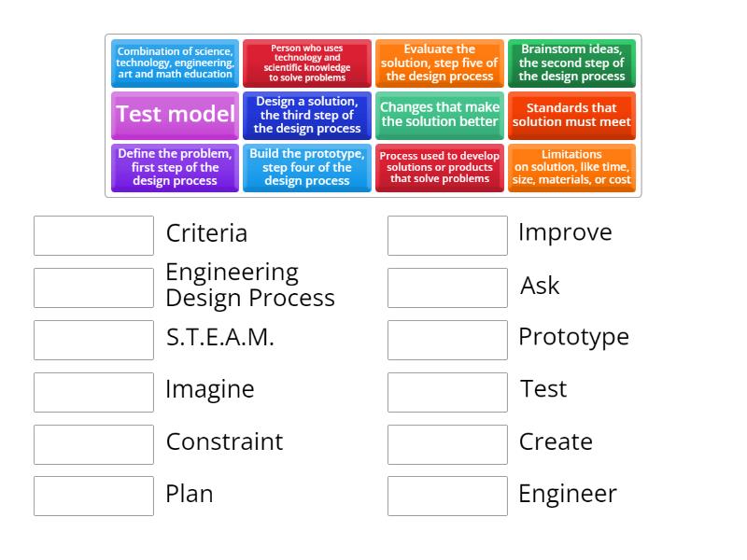Select the blank box beside Imagine
This screenshot has width=747, height=560.
click(93, 392)
